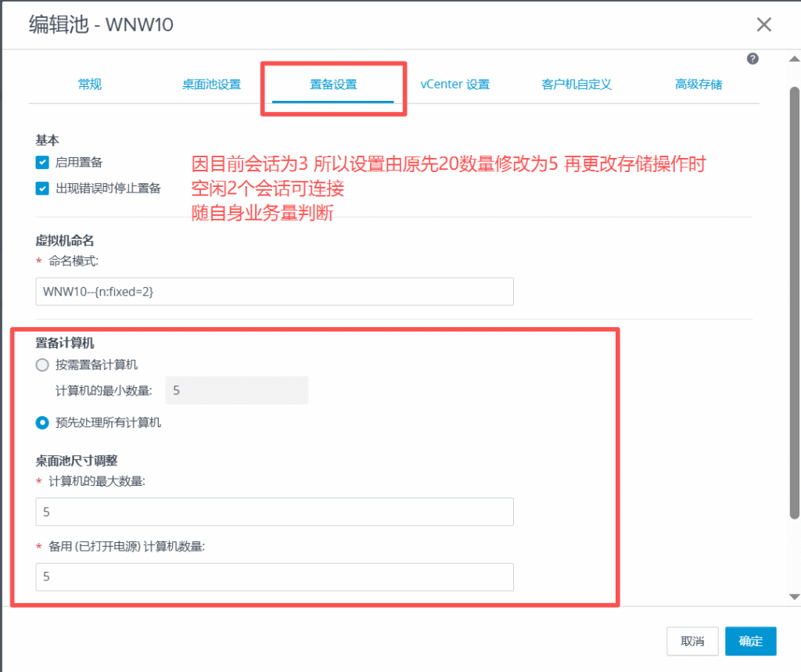Viewport: 801px width, 672px height.
Task: Switch to the 常规 tab
Action: click(x=90, y=84)
